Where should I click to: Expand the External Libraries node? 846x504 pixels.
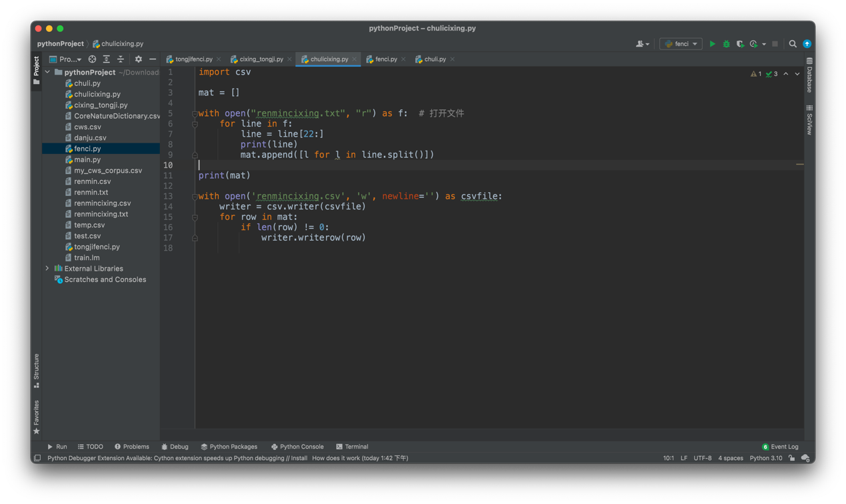(47, 269)
